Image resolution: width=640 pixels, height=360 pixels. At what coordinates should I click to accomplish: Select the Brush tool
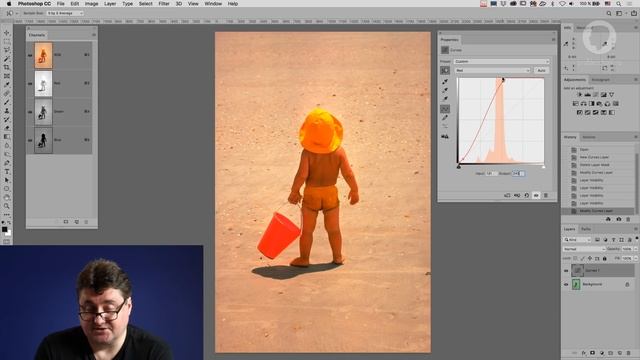point(7,102)
